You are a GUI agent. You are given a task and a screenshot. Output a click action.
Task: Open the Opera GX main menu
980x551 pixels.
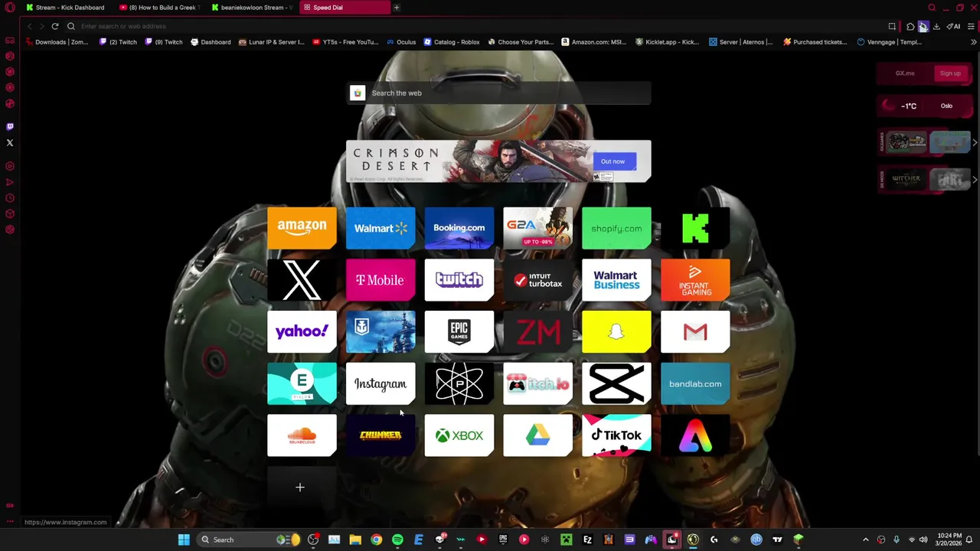click(x=10, y=8)
